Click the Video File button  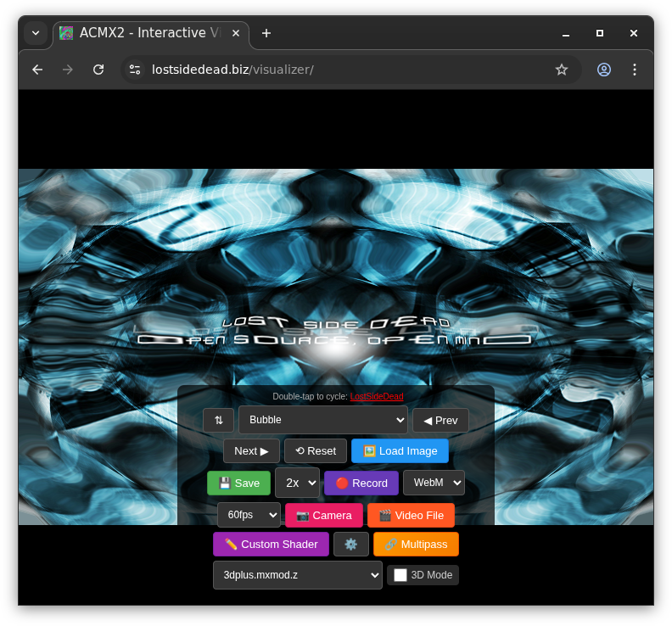click(411, 516)
